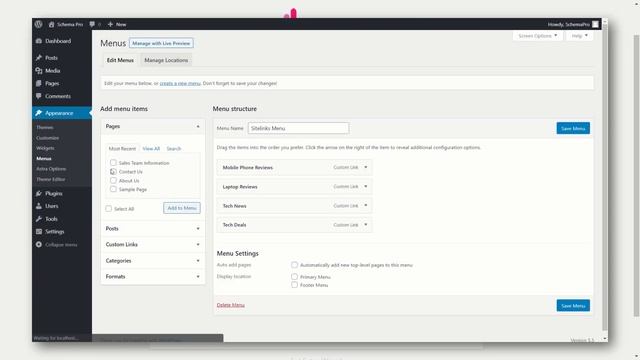Click Delete Menu link
The height and width of the screenshot is (360, 640).
pos(231,305)
